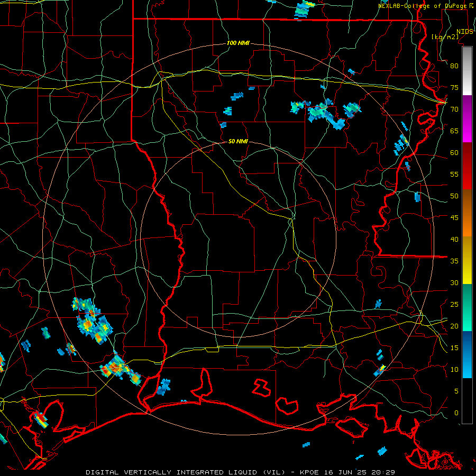Click the "60" value on the VIL scale

pos(454,153)
